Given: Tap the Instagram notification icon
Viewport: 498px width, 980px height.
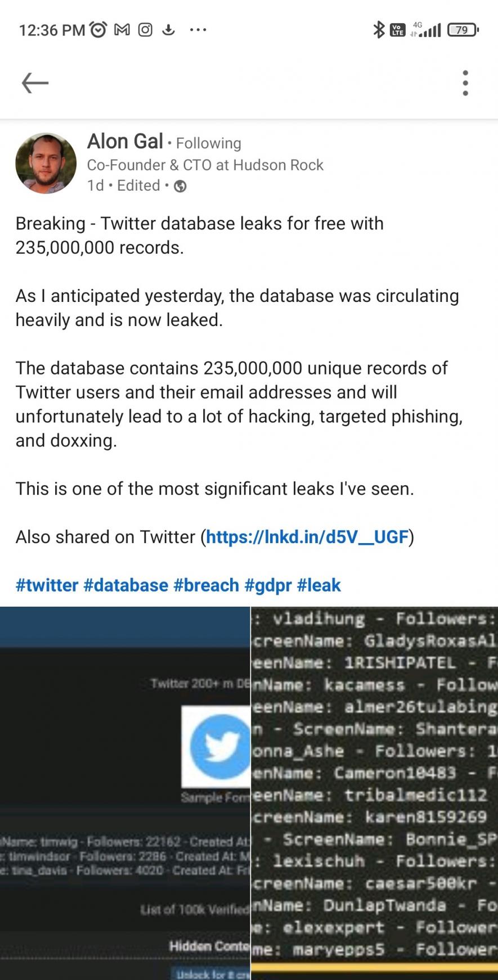Looking at the screenshot, I should click(x=144, y=29).
